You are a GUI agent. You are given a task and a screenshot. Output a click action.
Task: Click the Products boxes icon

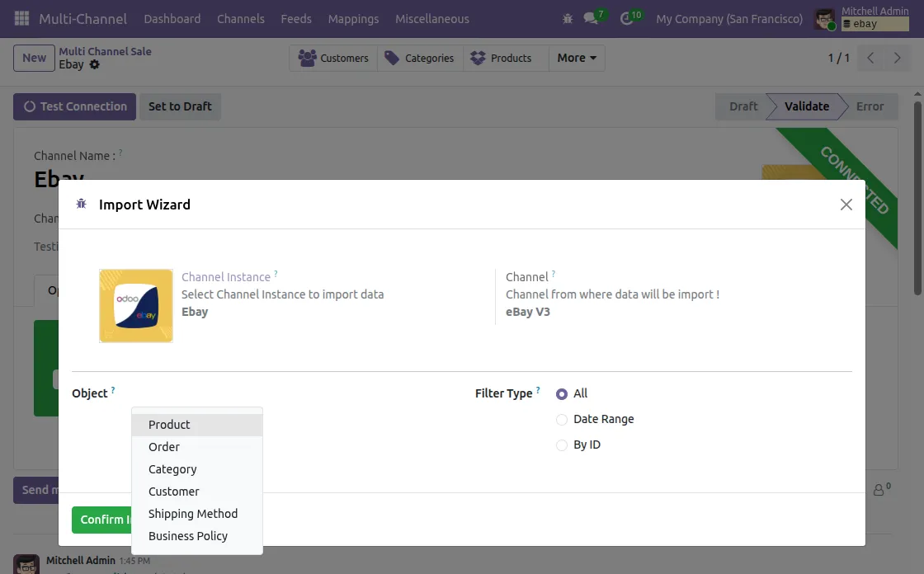(x=478, y=58)
